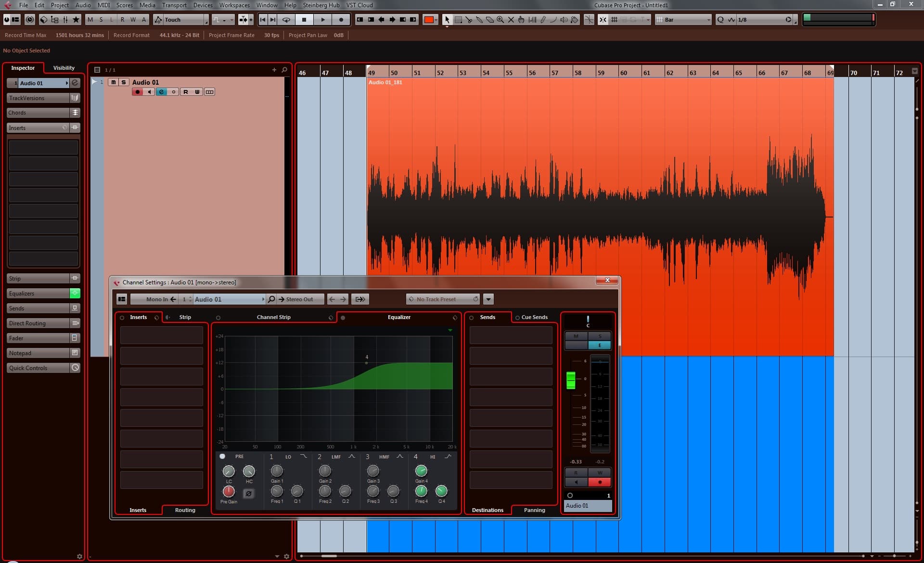
Task: Toggle Solo on Audio 01 track
Action: [124, 82]
